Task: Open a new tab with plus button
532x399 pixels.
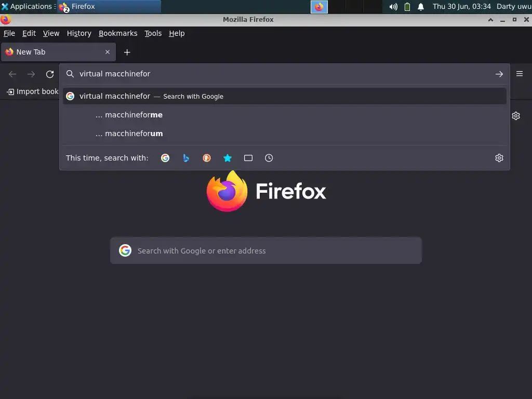Action: [127, 52]
